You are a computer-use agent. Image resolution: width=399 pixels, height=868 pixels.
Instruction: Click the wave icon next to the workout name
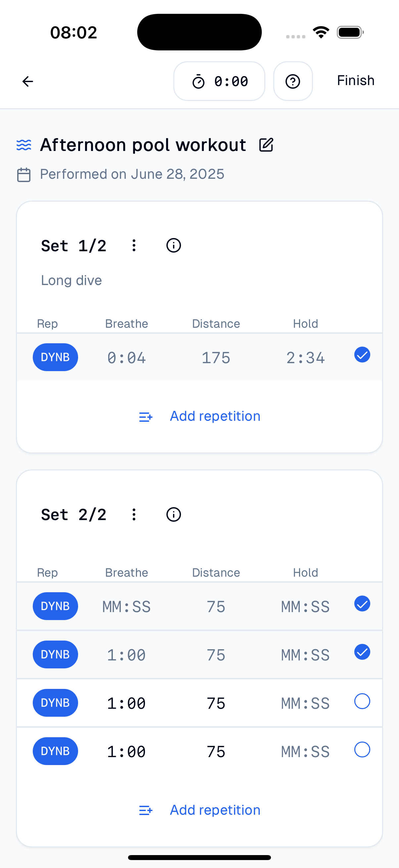tap(23, 145)
